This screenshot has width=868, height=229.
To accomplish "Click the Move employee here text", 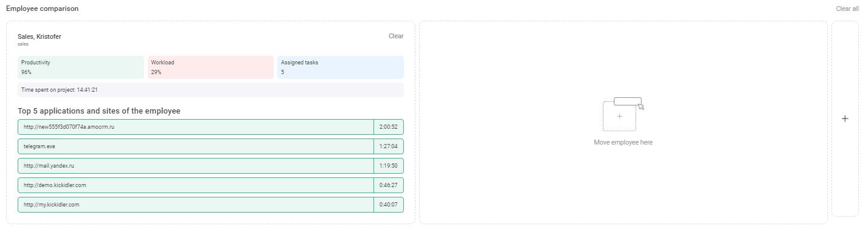I will coord(623,142).
